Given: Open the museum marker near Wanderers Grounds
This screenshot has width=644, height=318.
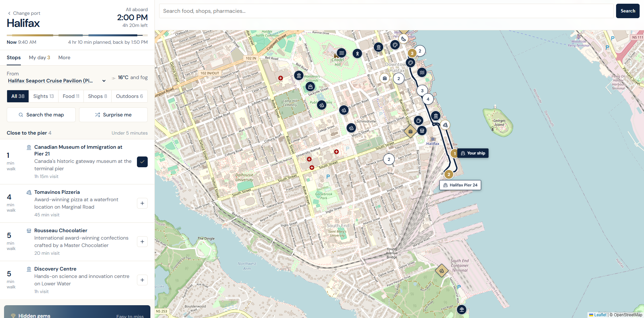Looking at the screenshot, I should coord(299,75).
